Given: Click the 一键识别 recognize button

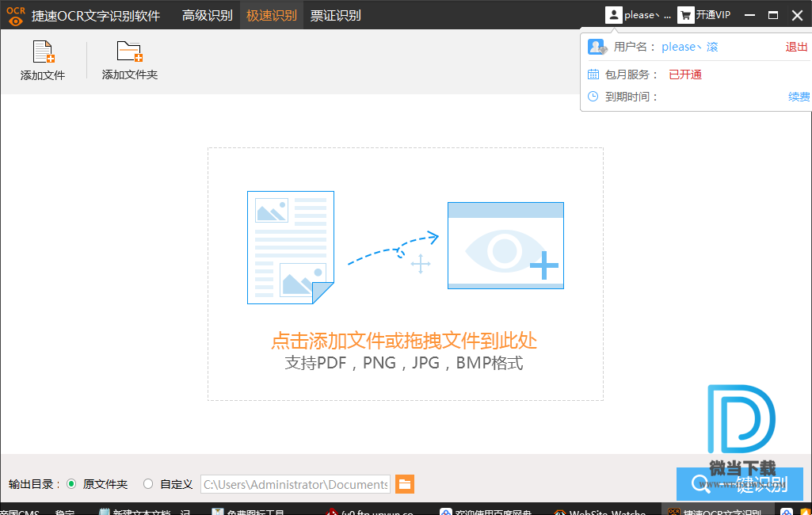Looking at the screenshot, I should point(739,484).
